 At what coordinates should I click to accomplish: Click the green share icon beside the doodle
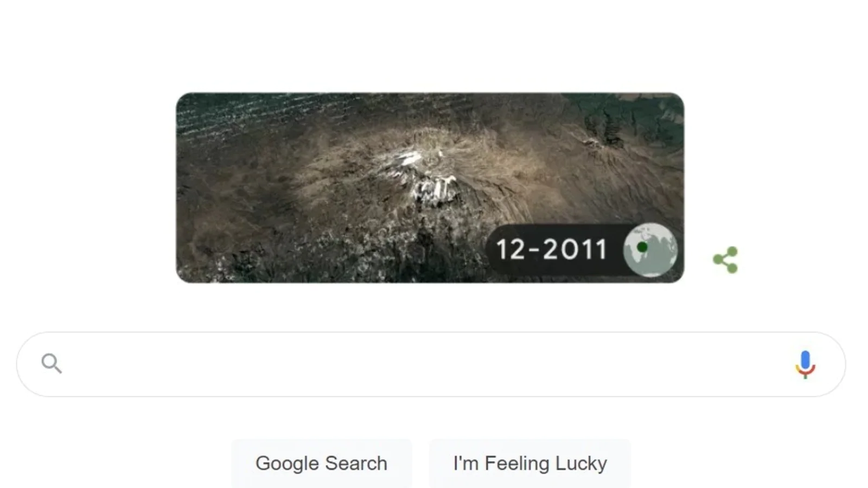coord(725,260)
